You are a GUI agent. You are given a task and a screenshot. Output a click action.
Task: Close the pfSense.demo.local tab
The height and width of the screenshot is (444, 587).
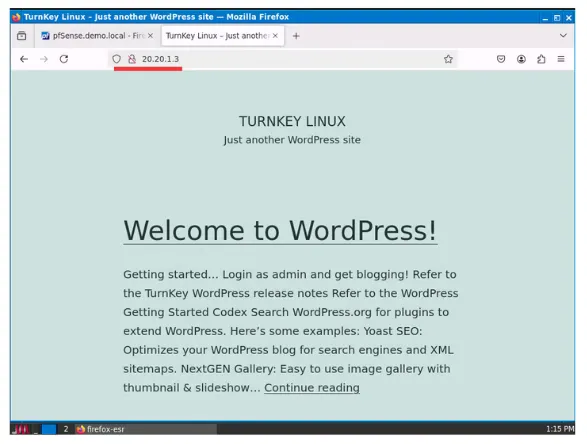point(150,36)
